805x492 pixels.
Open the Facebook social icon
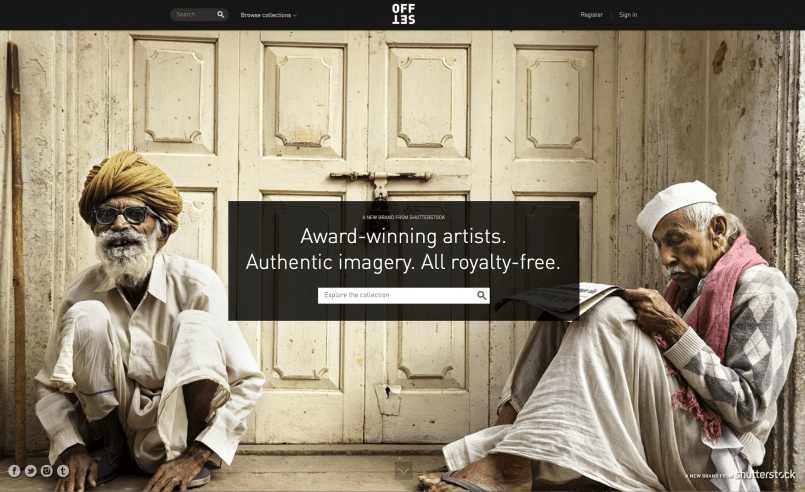pyautogui.click(x=14, y=471)
